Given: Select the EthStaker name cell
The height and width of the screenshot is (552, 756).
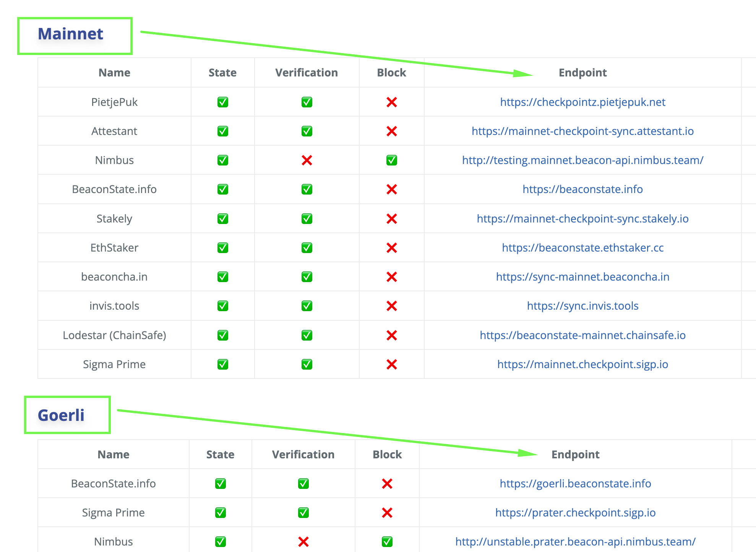Looking at the screenshot, I should point(114,248).
